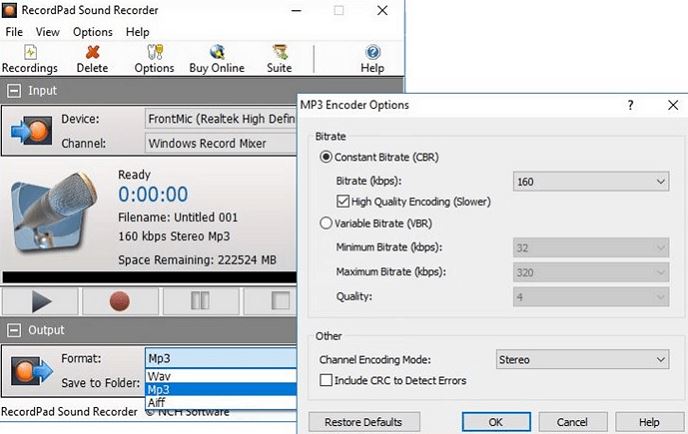Viewport: 688px width, 434px height.
Task: Click the '160 kbps Stereo Mp3' text
Action: click(174, 237)
